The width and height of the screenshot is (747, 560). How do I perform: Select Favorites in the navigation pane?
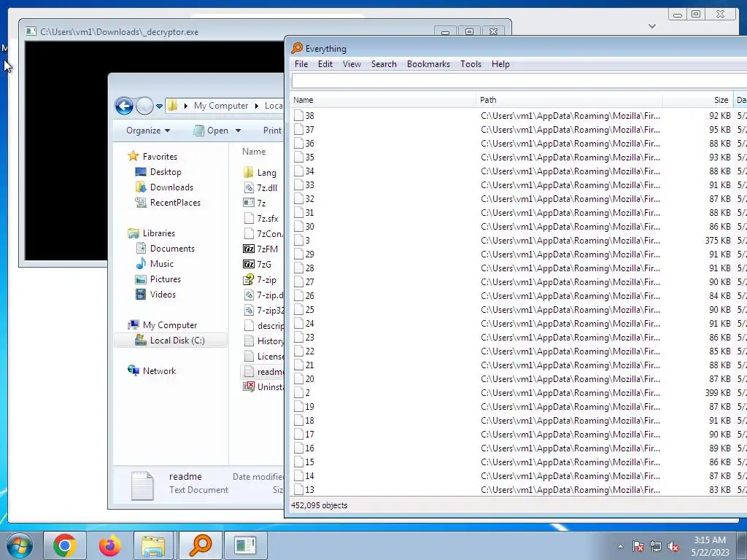pyautogui.click(x=160, y=156)
